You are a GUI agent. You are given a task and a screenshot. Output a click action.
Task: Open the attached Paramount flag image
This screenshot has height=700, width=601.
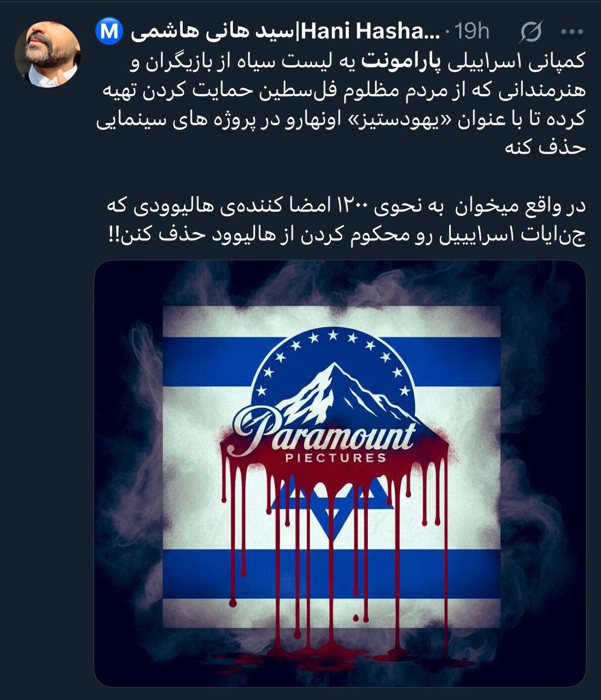(340, 473)
